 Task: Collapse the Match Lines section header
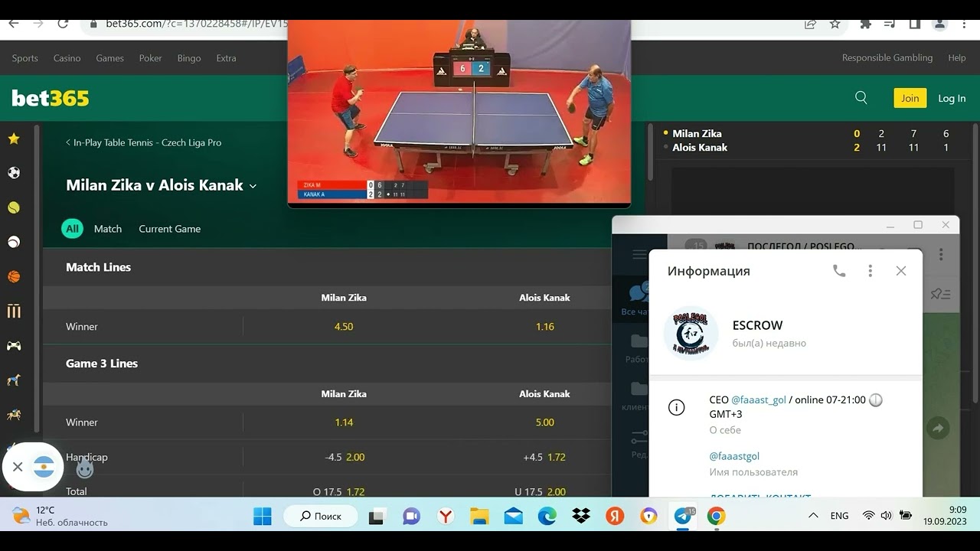click(327, 267)
